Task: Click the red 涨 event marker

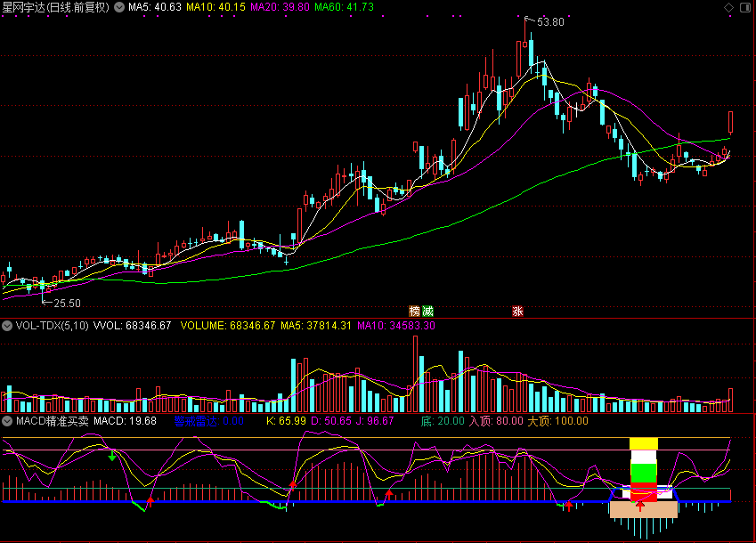Action: (x=517, y=312)
